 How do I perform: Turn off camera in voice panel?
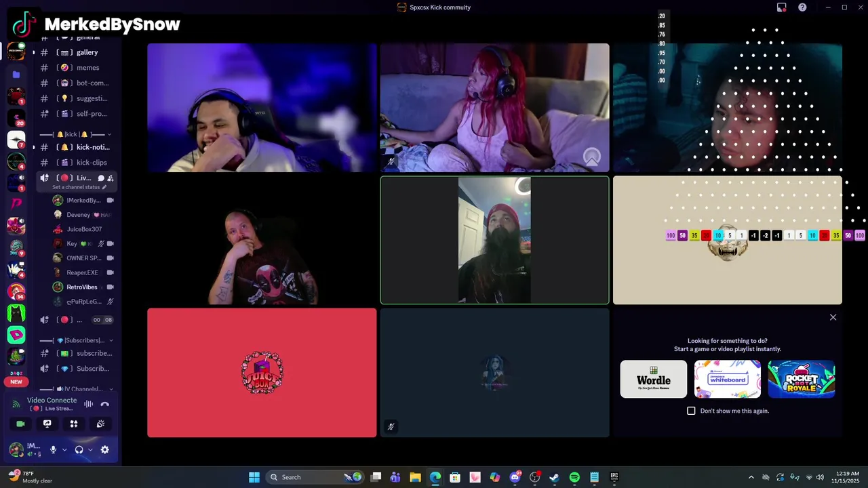pyautogui.click(x=20, y=424)
